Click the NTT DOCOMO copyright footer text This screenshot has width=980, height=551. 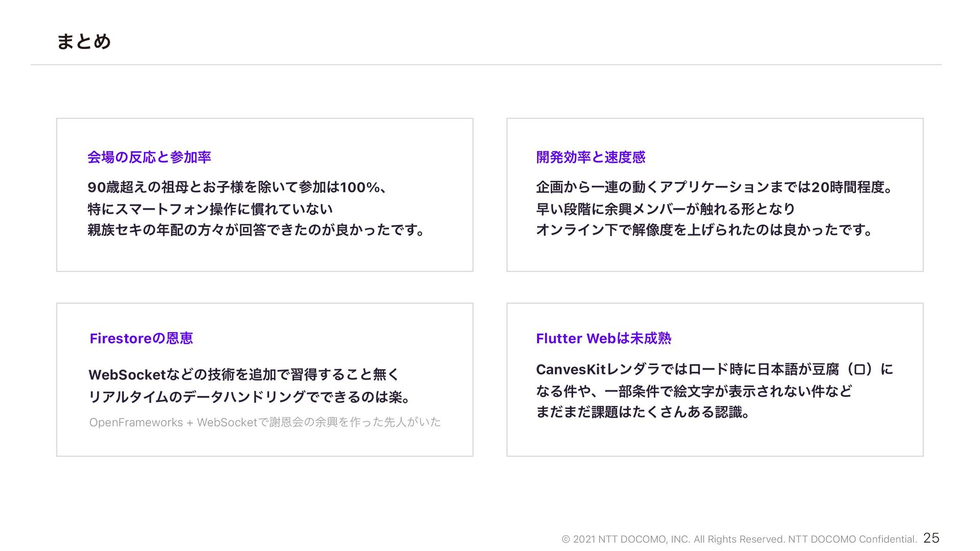coord(739,539)
